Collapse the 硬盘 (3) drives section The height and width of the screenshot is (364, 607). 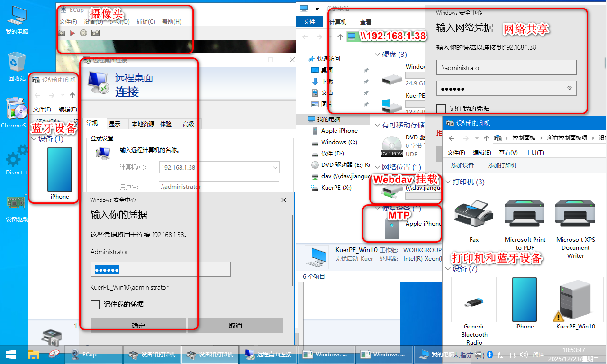click(377, 55)
